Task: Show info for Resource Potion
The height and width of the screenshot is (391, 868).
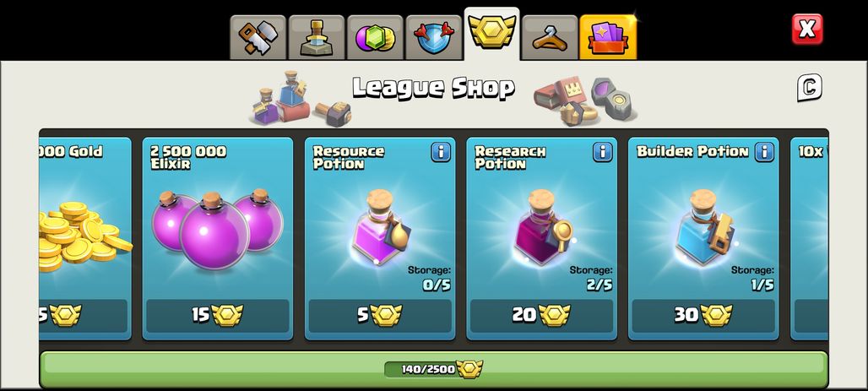Action: pyautogui.click(x=441, y=152)
